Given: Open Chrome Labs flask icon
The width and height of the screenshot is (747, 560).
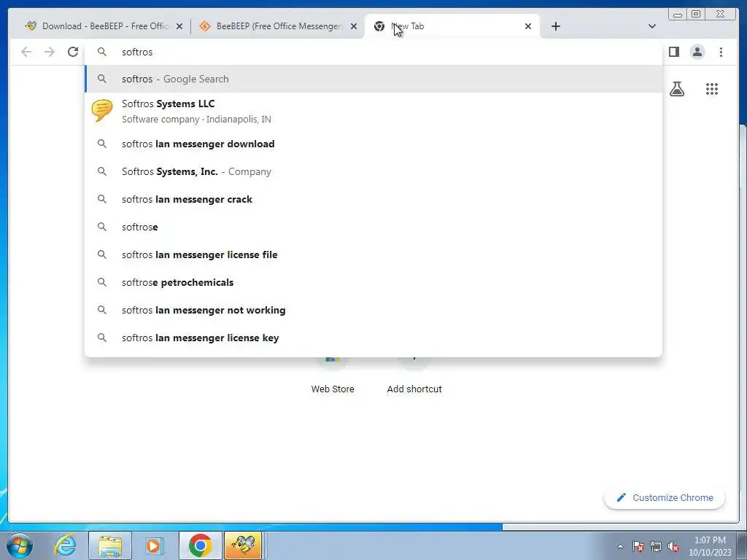Looking at the screenshot, I should 677,89.
